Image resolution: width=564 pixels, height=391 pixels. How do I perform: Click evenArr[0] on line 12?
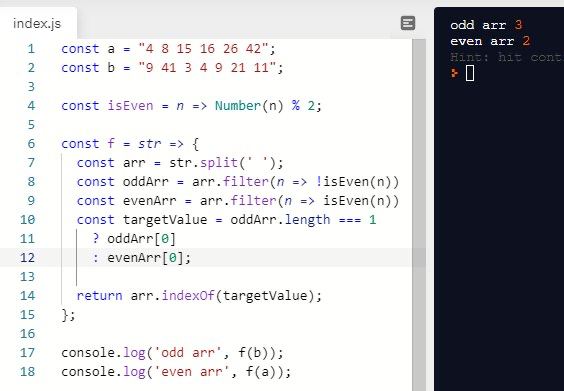pos(145,258)
